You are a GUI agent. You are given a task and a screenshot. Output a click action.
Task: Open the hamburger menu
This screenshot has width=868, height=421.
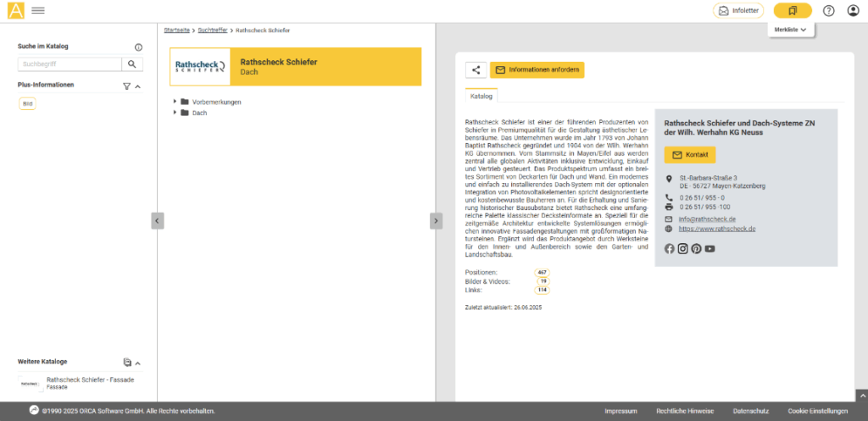38,11
